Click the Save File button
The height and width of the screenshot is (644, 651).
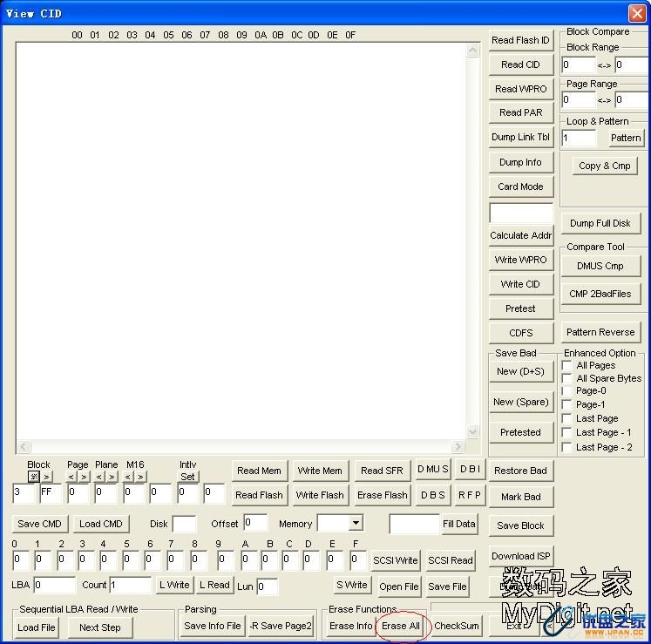(448, 586)
